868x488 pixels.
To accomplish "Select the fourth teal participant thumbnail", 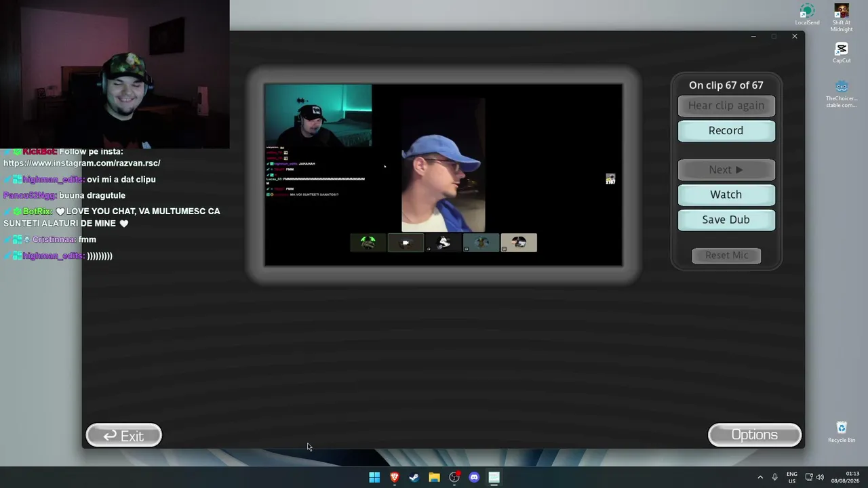I will pyautogui.click(x=481, y=242).
